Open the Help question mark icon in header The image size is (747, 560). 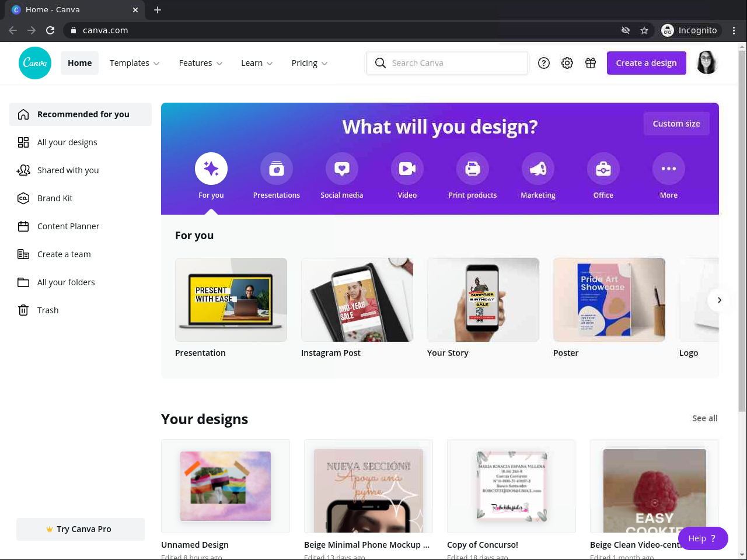click(544, 63)
